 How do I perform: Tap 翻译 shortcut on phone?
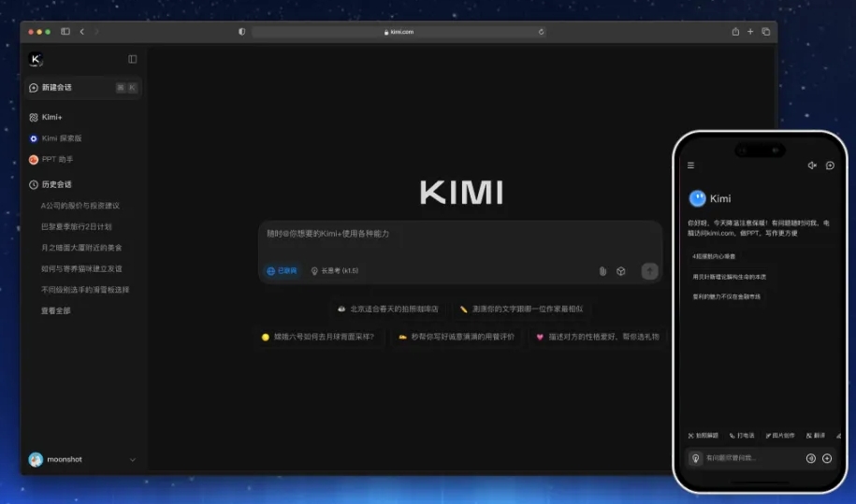point(816,436)
